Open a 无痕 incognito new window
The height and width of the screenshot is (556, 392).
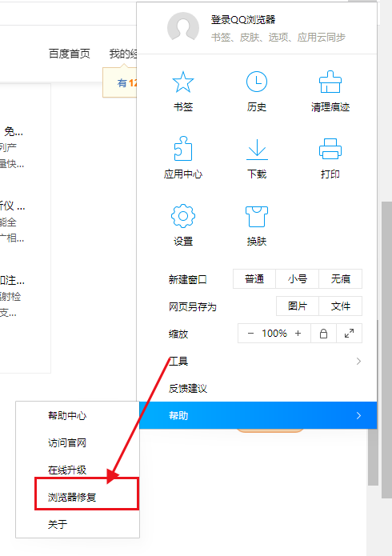(x=341, y=279)
